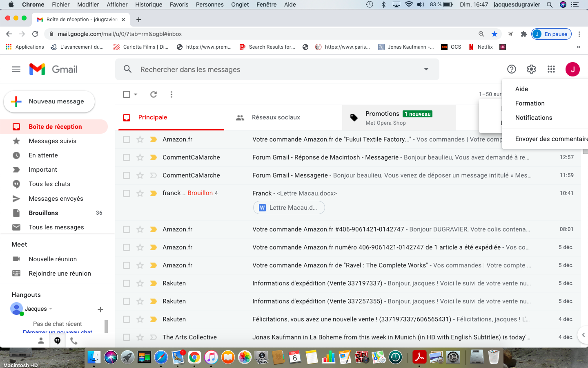Check The Arts Collective email checkbox
This screenshot has width=588, height=368.
coord(127,337)
